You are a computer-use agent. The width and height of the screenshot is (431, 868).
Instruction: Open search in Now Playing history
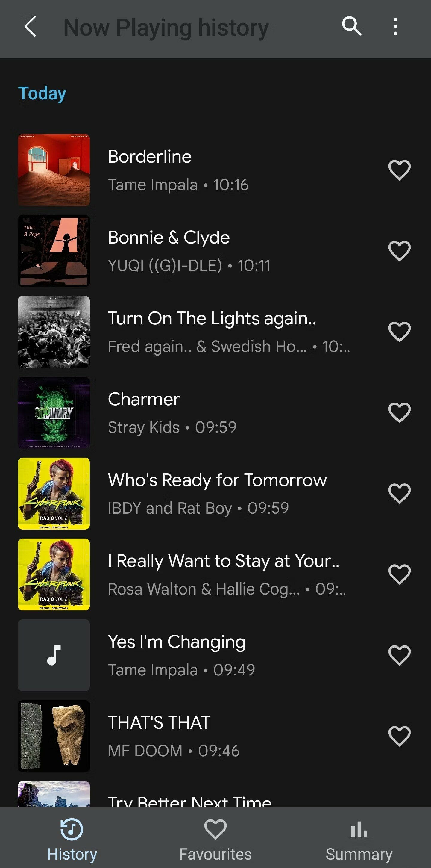351,26
